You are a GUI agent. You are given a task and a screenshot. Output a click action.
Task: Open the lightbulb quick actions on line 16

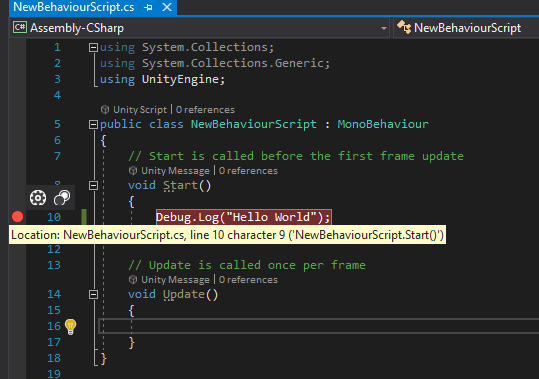pos(70,326)
